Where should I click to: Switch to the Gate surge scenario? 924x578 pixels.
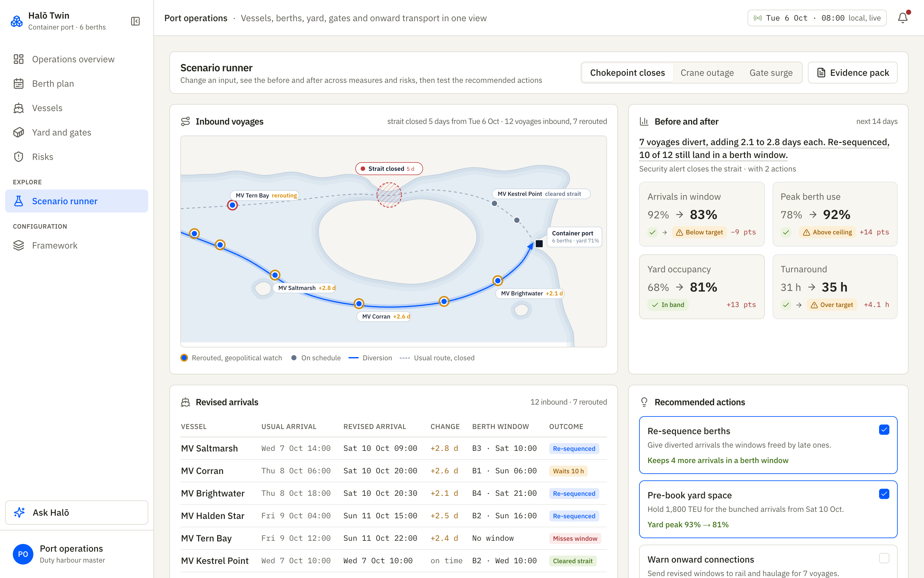[x=771, y=73]
